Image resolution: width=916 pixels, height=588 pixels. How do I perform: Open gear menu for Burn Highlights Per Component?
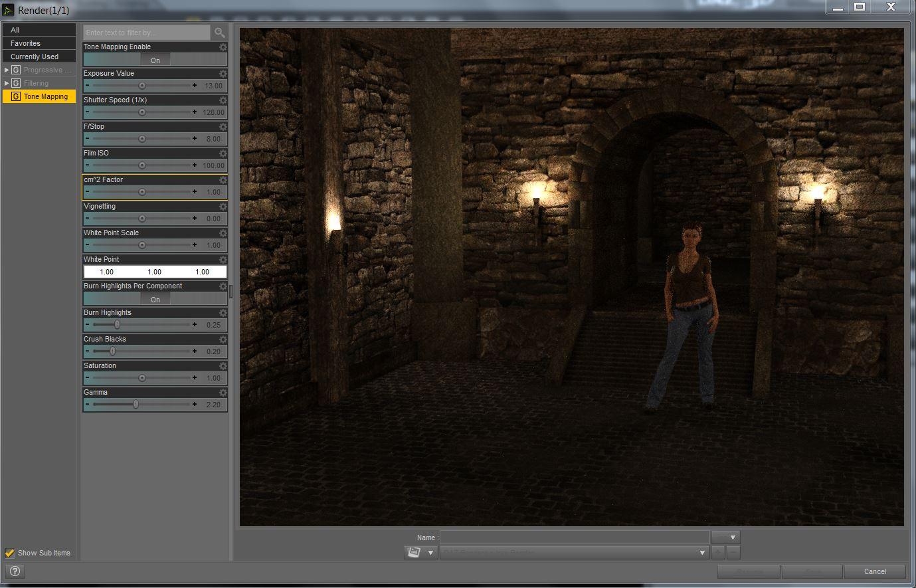tap(223, 286)
